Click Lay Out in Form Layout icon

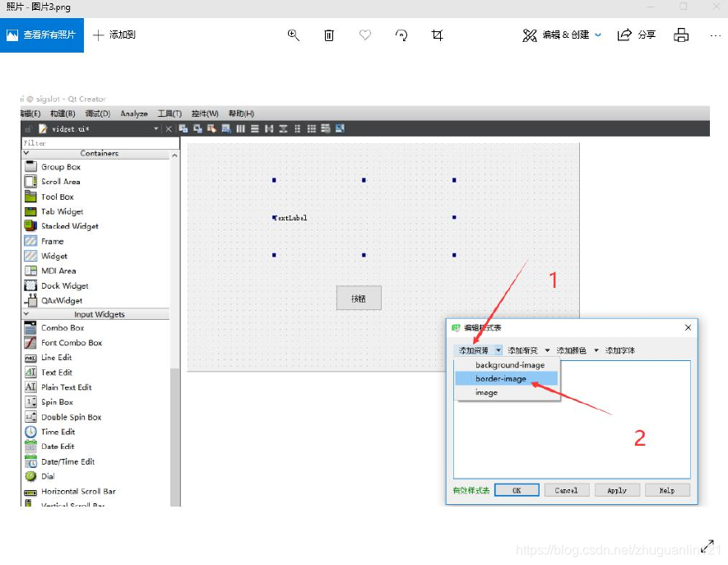297,128
